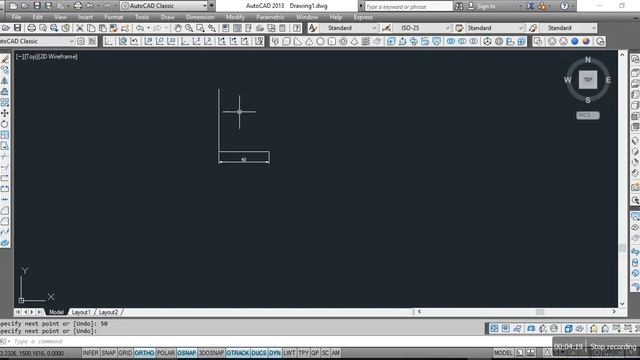Open the Parametric menu
The image size is (640, 360).
click(x=270, y=17)
